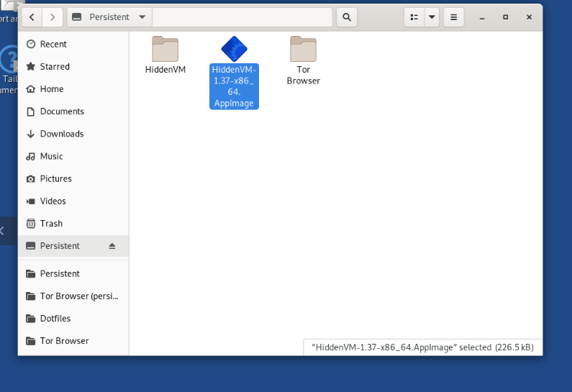Open the search magnifier button
Screen dimensions: 572x392
347,17
